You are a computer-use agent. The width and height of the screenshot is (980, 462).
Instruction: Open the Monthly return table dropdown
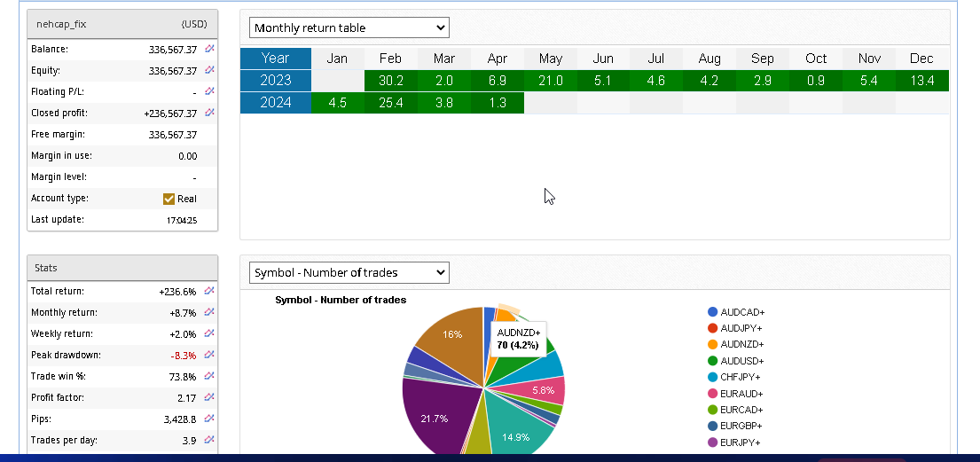[349, 27]
